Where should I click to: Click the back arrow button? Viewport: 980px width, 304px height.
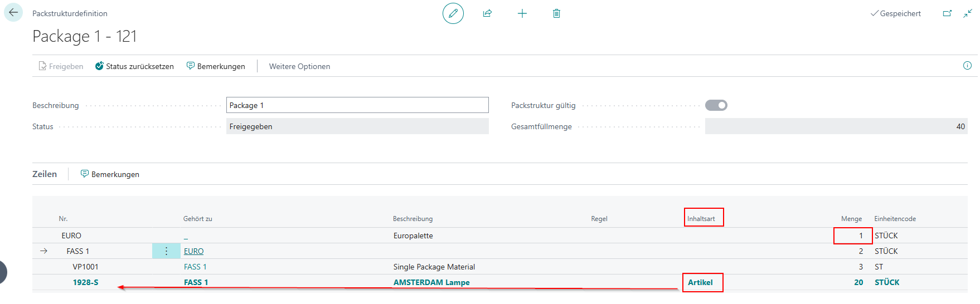[13, 13]
